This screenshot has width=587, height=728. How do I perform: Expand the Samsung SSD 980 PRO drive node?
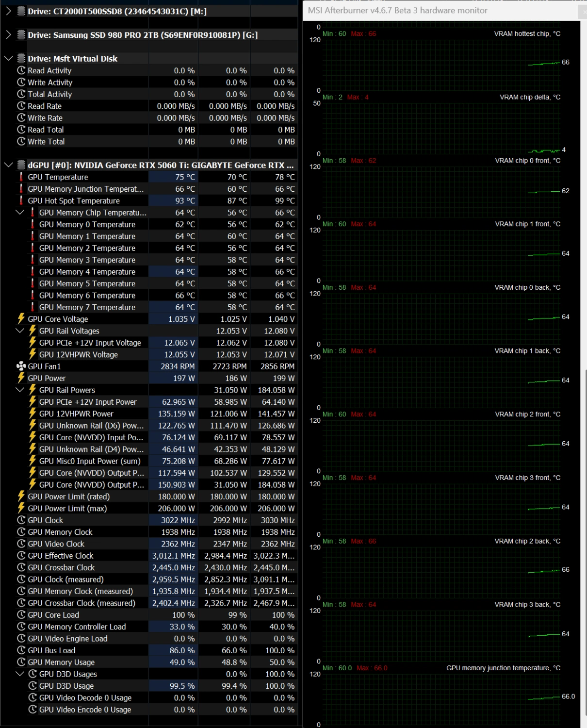[8, 34]
